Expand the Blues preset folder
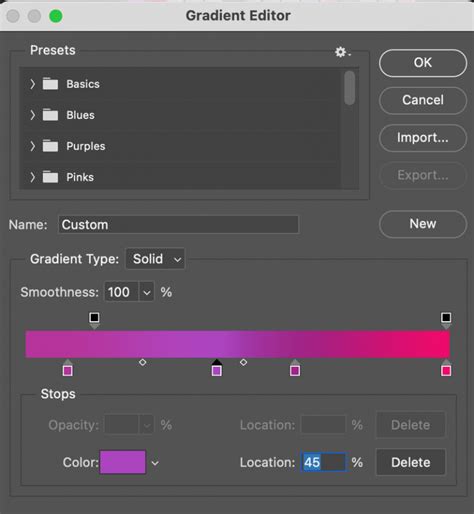This screenshot has height=514, width=474. pos(32,115)
